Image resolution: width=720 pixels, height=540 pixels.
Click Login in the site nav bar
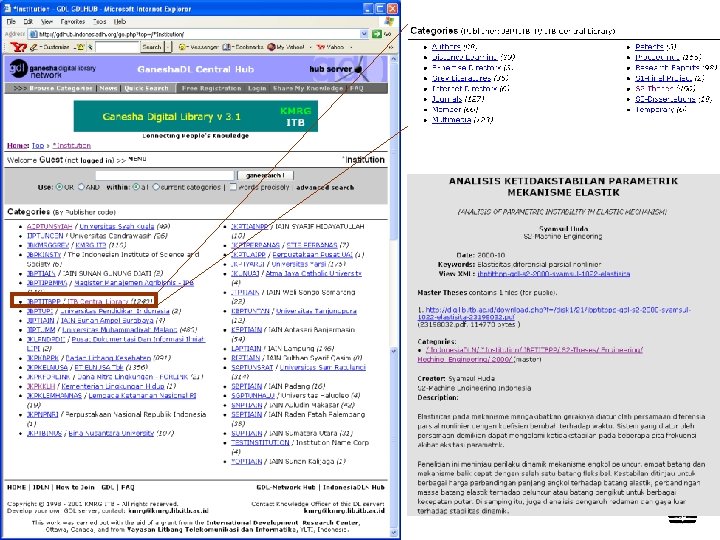pos(257,88)
